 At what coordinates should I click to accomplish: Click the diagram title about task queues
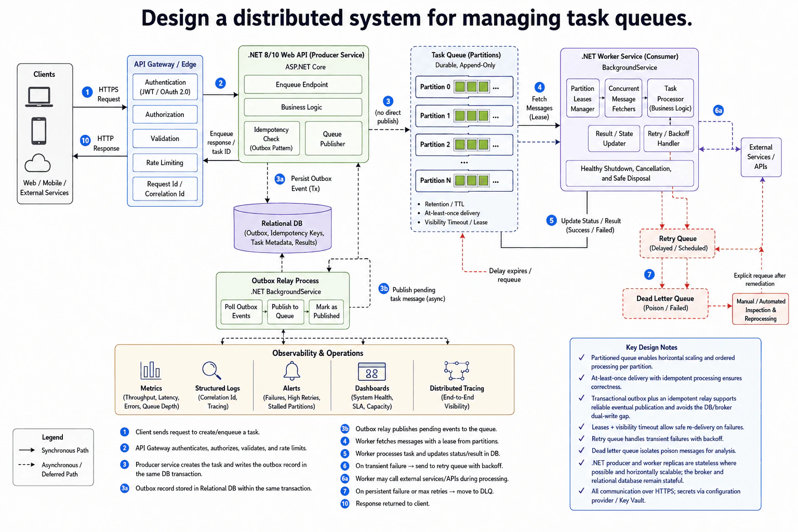coord(417,18)
